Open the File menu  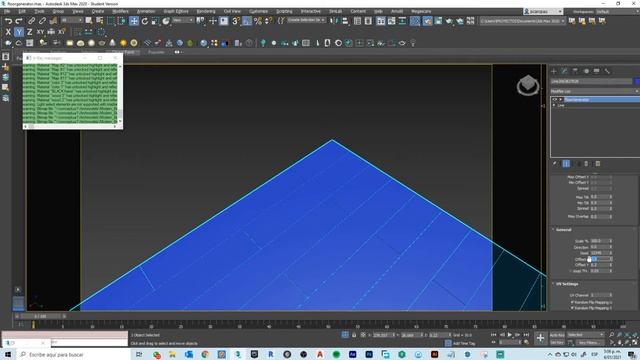click(7, 11)
